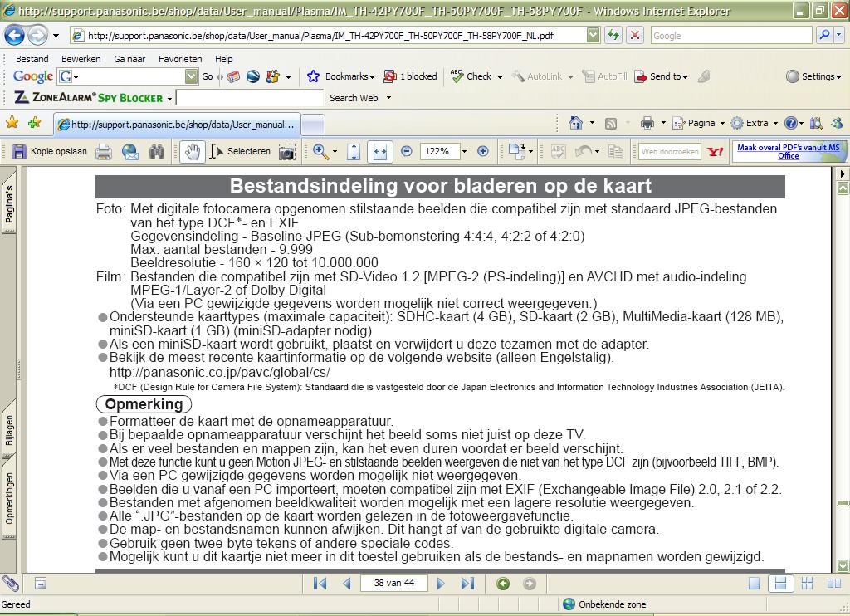
Task: Select the support.panasonic.be browser tab
Action: pyautogui.click(x=177, y=125)
